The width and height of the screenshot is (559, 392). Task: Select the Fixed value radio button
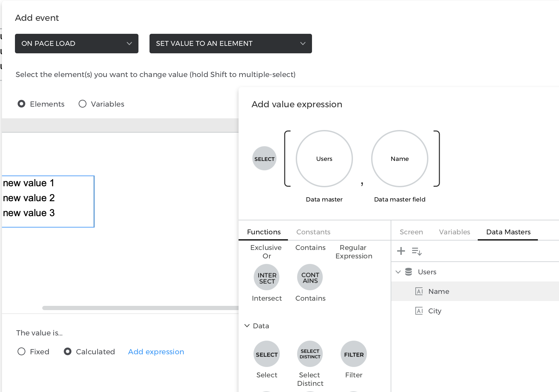(21, 351)
